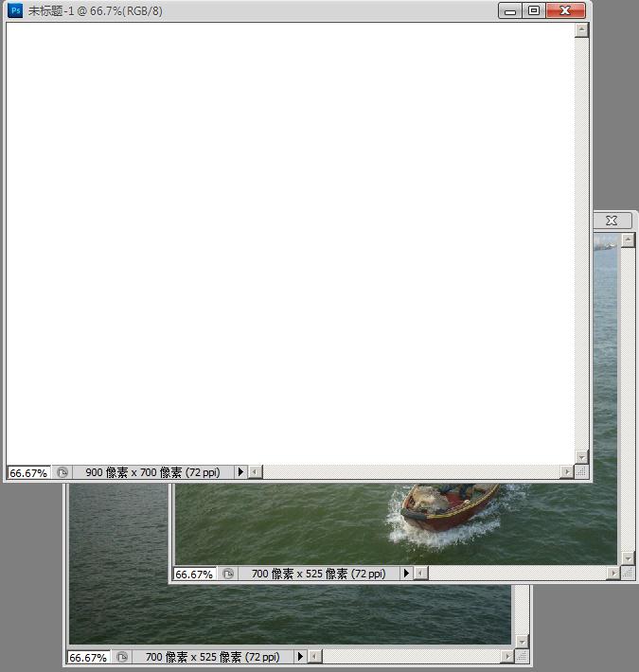Click the 66.67% zoom field in the 未标题-1 window
Viewport: 639px width, 672px height.
pos(28,472)
